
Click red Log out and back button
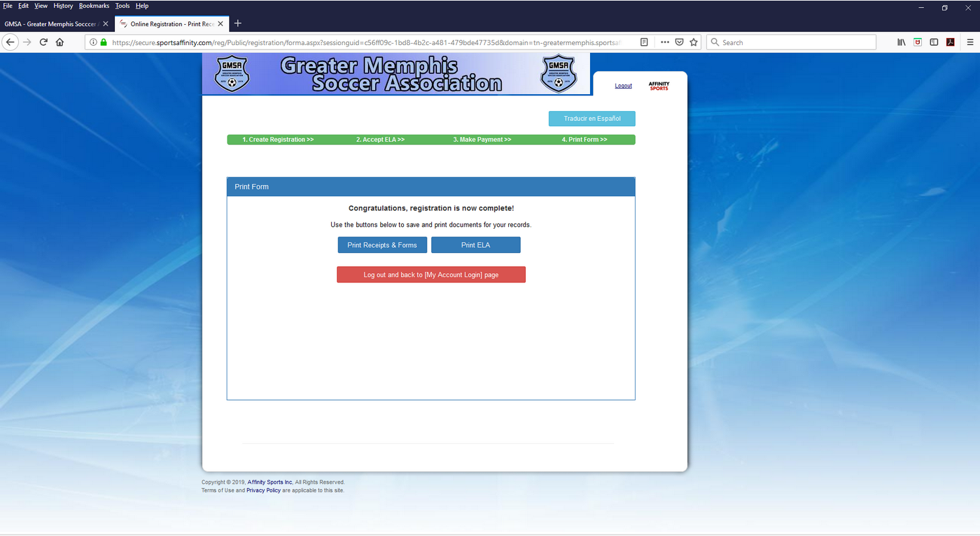(431, 275)
